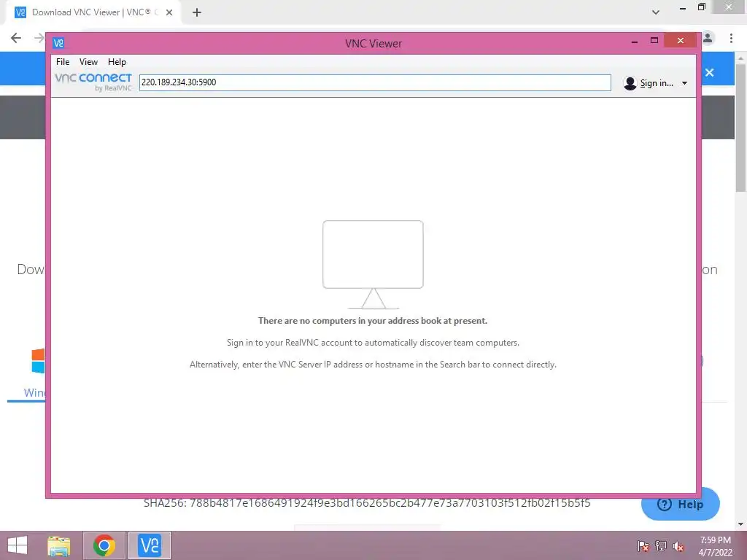This screenshot has width=747, height=560.
Task: Click the scrollbar down arrow in Chrome
Action: 740,524
